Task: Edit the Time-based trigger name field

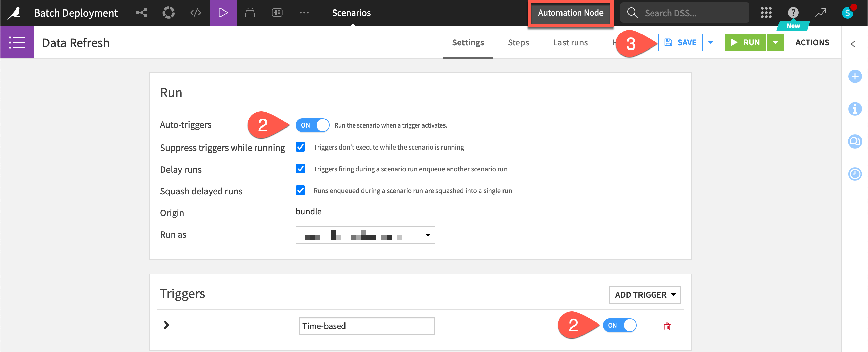Action: (367, 326)
